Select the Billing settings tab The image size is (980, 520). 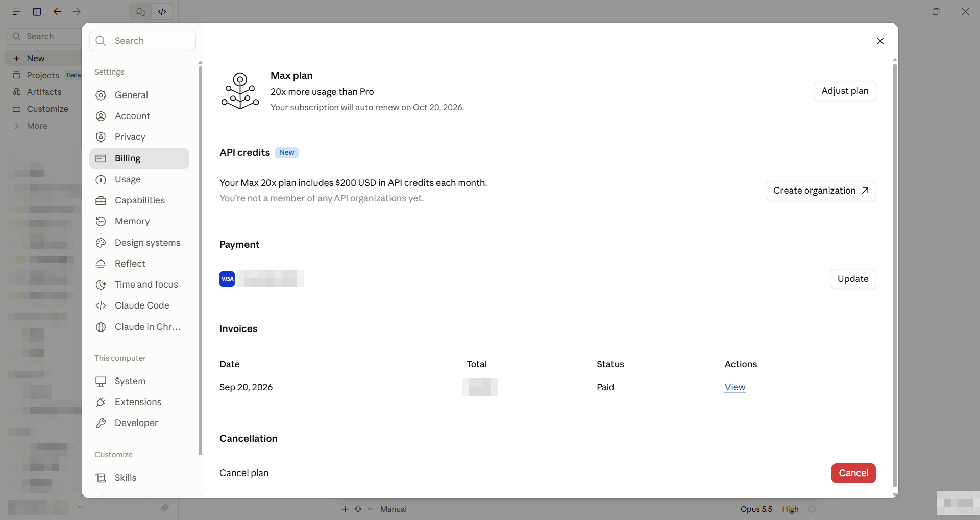139,158
